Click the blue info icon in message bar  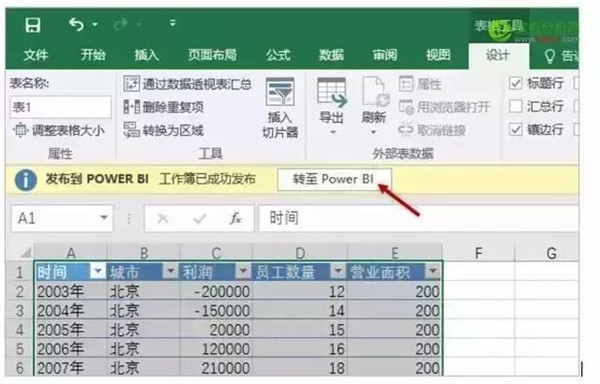point(26,180)
